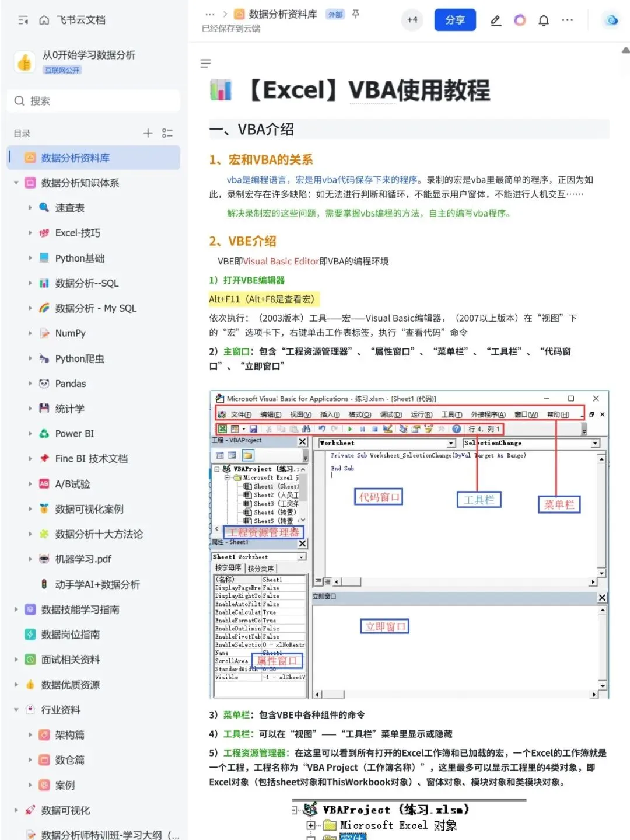Open the document outline icon
Screen dimensions: 630x840
205,63
